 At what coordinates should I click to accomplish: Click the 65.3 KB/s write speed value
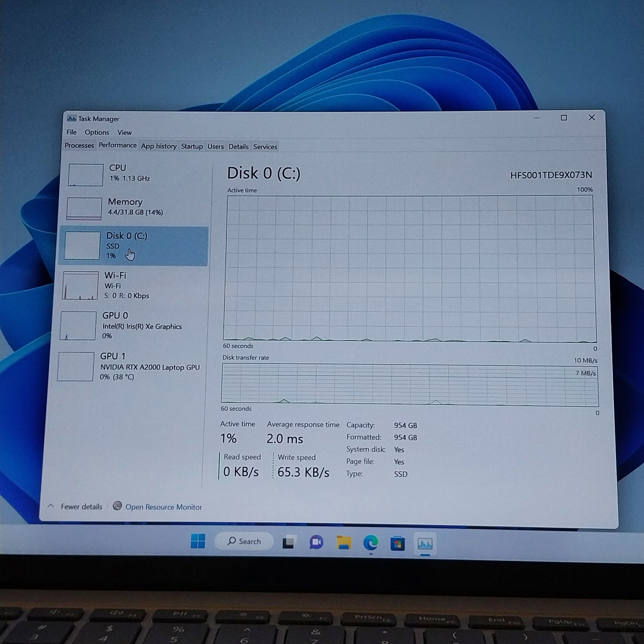(x=303, y=472)
